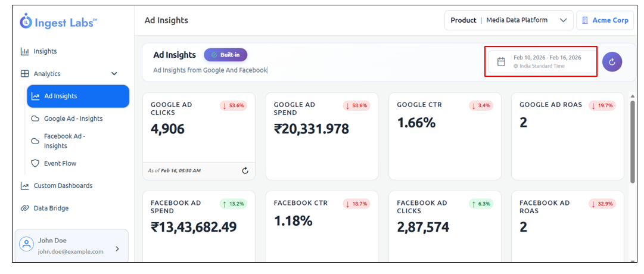644x274 pixels.
Task: Open Google Ad - Insights page
Action: pyautogui.click(x=73, y=119)
